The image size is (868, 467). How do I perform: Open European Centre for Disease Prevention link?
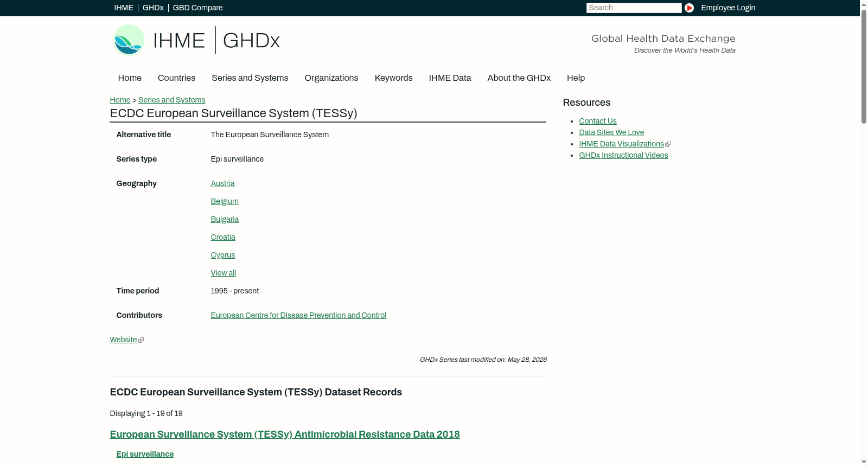tap(298, 315)
